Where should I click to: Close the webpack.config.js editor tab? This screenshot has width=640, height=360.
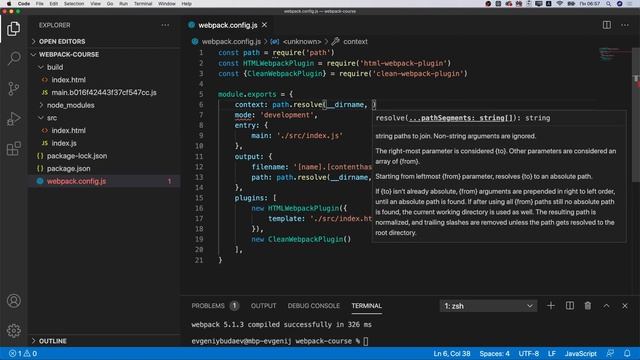click(x=264, y=25)
